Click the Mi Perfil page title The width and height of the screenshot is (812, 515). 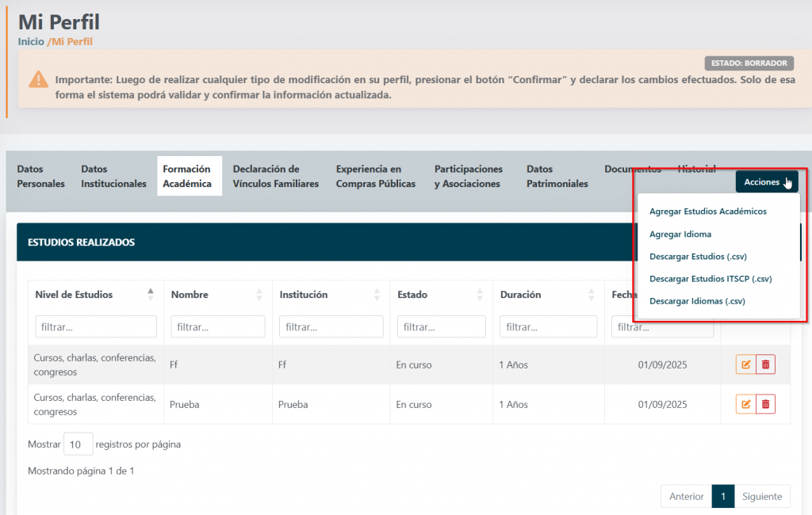click(x=59, y=22)
